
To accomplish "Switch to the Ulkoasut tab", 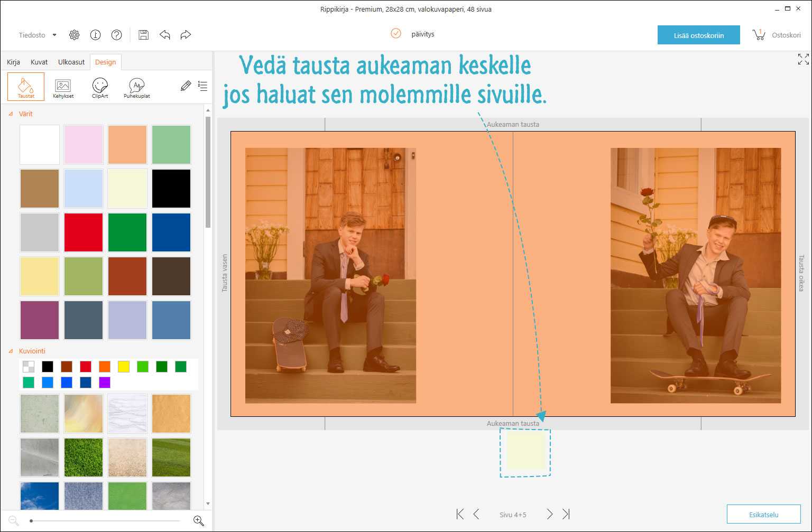I will point(71,62).
